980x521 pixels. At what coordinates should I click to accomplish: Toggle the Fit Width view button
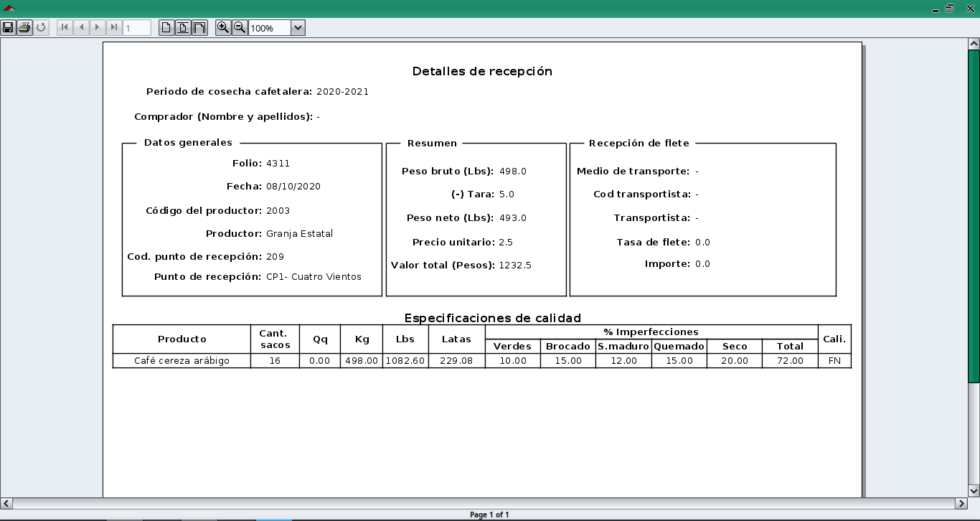pyautogui.click(x=199, y=28)
